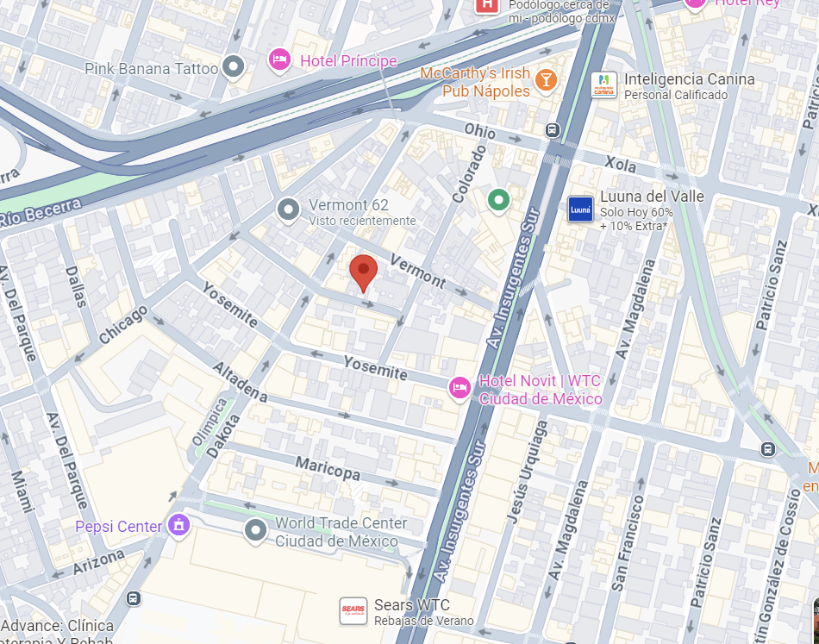Select the bus stop icon on Ohio street
The width and height of the screenshot is (819, 644).
[552, 129]
